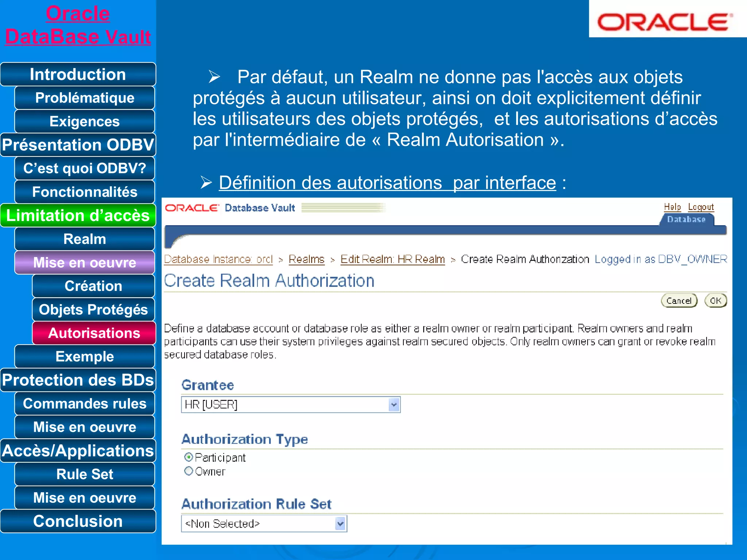Navigate to the Realms breadcrumb link

click(x=306, y=259)
